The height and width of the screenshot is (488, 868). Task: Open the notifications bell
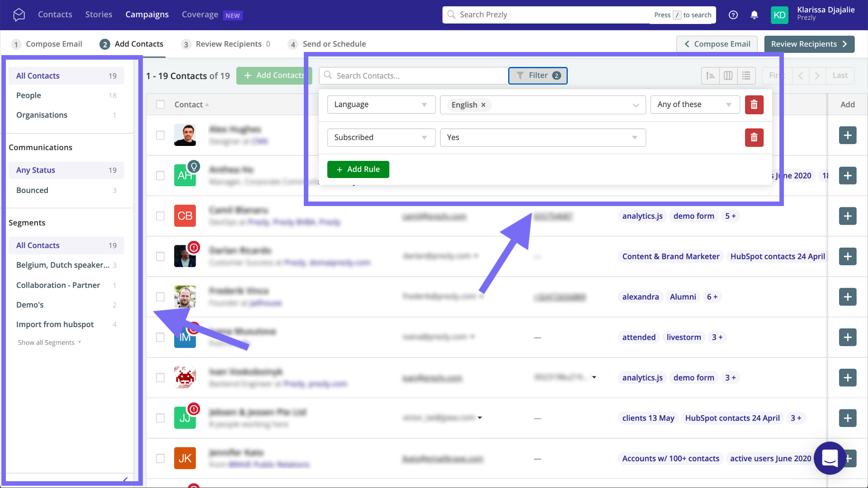(754, 15)
